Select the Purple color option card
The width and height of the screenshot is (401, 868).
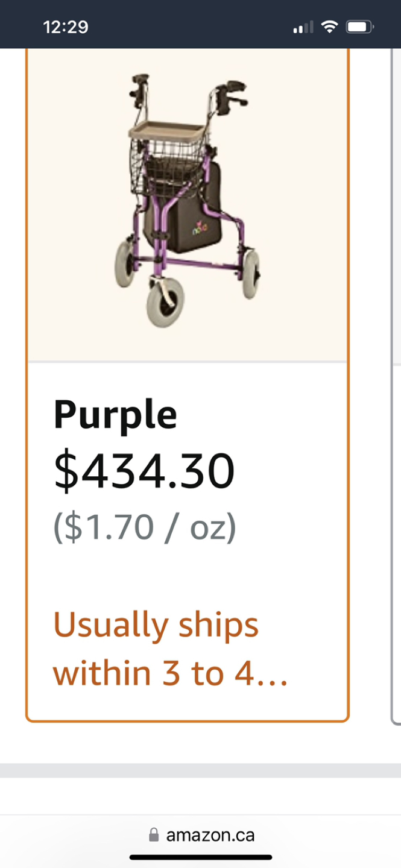pos(188,385)
